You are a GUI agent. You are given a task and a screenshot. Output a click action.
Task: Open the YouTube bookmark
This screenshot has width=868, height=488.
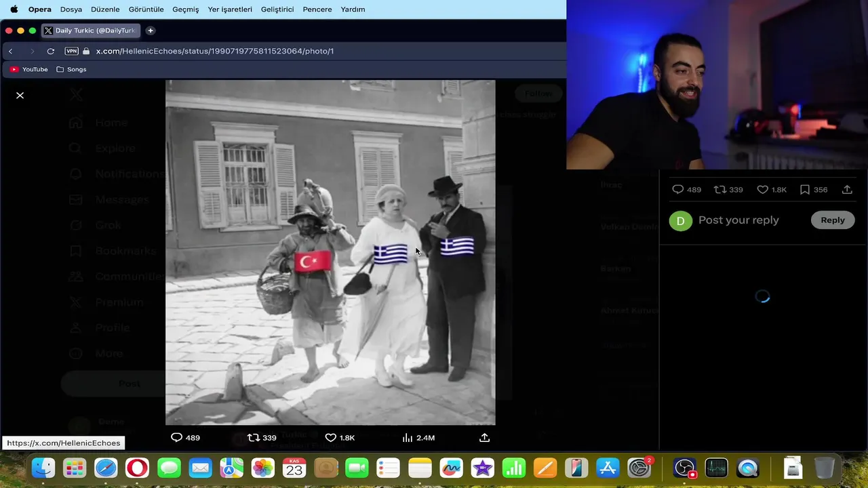[29, 69]
